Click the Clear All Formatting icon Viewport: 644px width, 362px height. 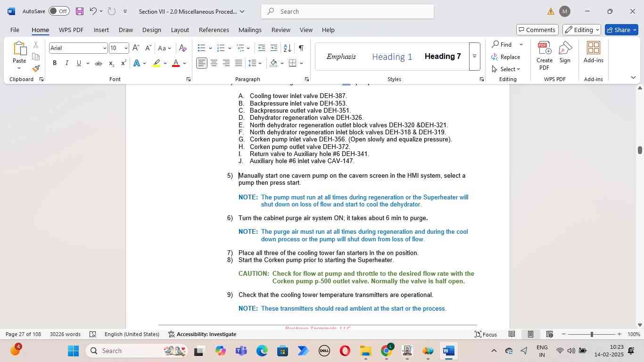[x=183, y=48]
